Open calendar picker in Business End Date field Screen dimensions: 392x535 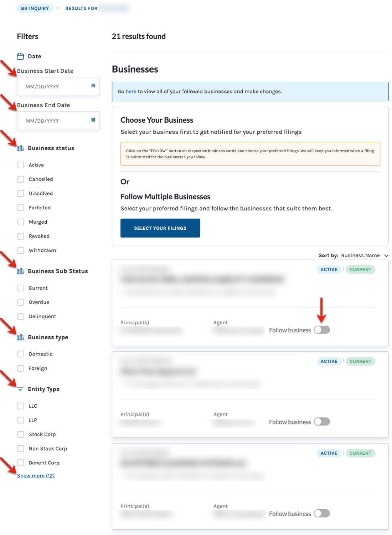93,120
